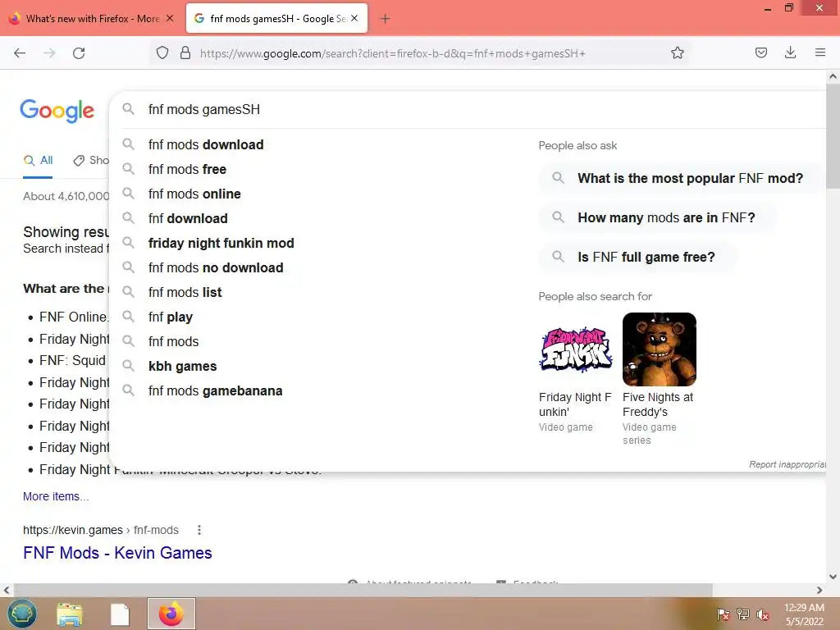Choose suggestion 'fnf mods free'
This screenshot has width=840, height=630.
coord(187,169)
